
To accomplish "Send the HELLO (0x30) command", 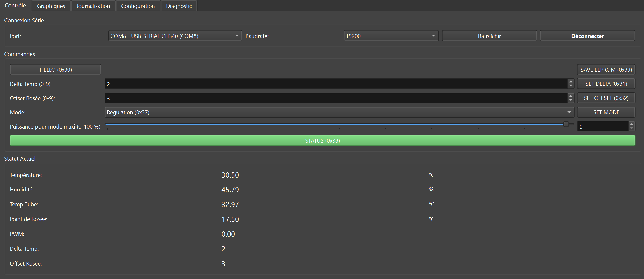I will (55, 70).
